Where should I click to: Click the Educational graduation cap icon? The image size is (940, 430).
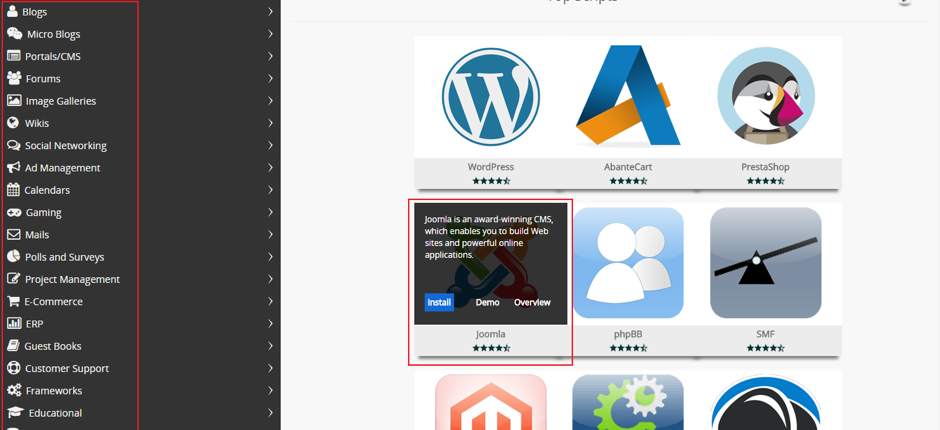pos(16,413)
